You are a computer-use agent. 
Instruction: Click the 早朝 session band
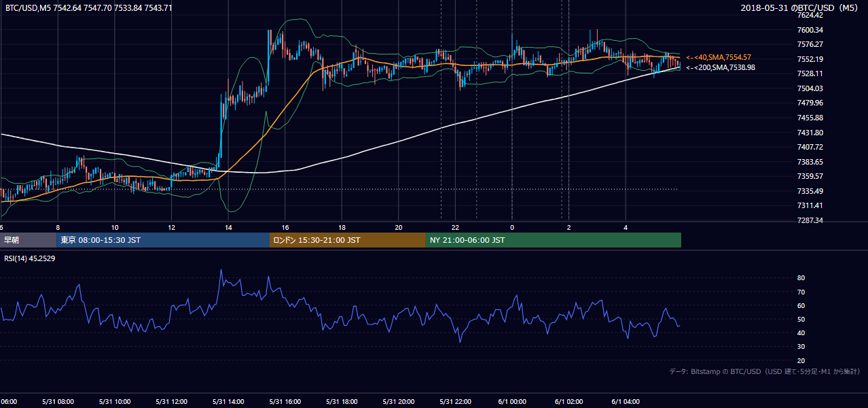28,240
